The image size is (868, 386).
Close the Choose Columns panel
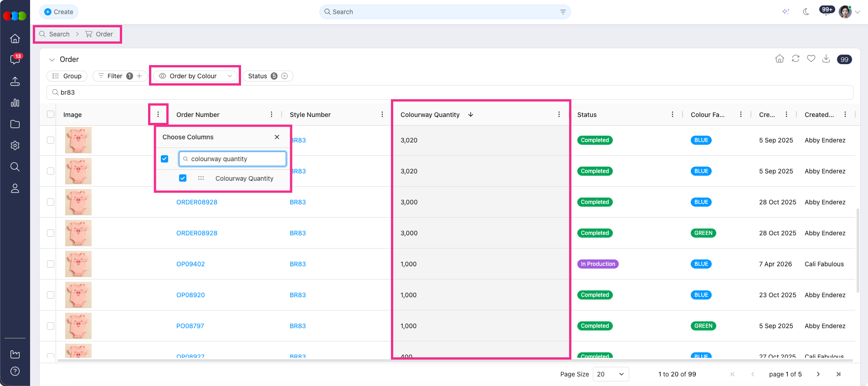[x=277, y=137]
